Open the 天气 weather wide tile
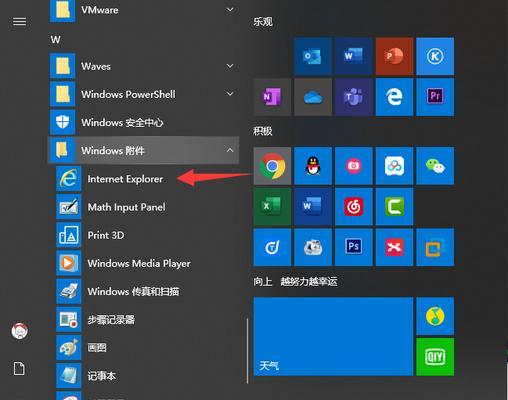508x400 pixels. pyautogui.click(x=333, y=337)
